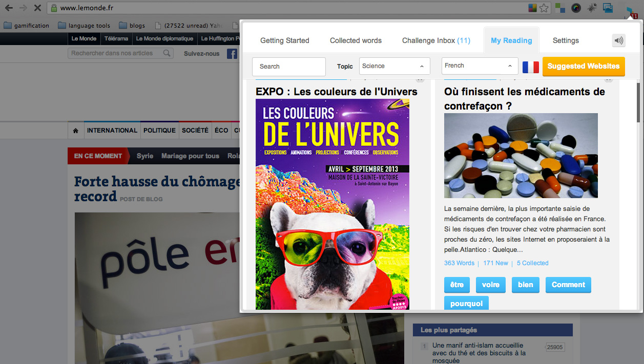Click the bookmark star in address bar
The width and height of the screenshot is (644, 364).
(544, 8)
